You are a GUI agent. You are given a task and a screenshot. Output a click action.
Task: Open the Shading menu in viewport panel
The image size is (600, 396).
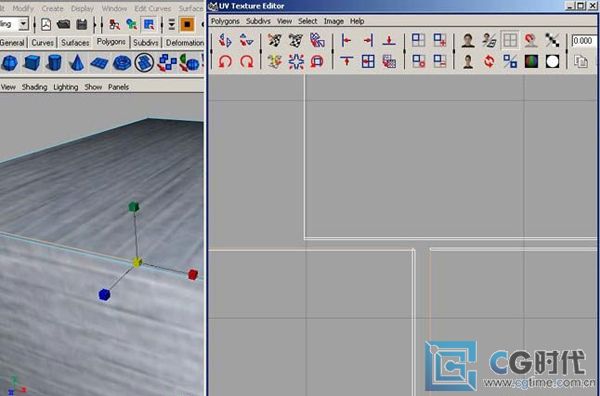(x=34, y=87)
